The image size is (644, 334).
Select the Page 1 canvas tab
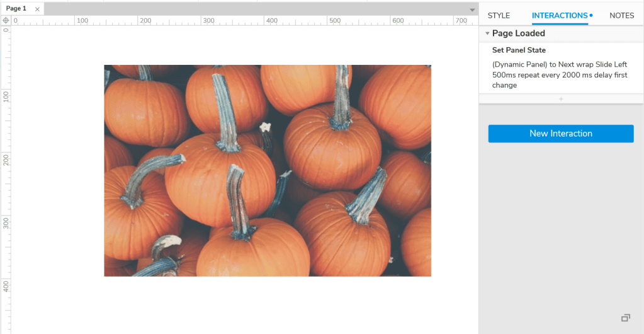[16, 9]
